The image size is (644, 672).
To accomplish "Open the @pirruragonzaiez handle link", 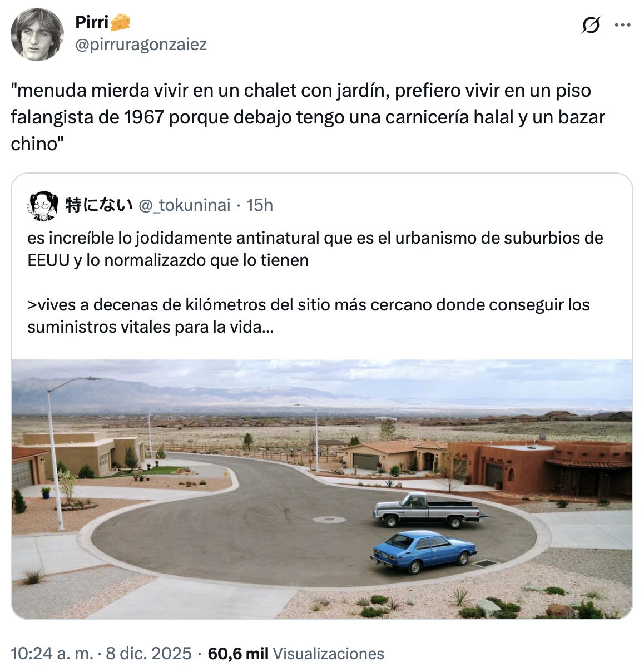I will coord(141,45).
